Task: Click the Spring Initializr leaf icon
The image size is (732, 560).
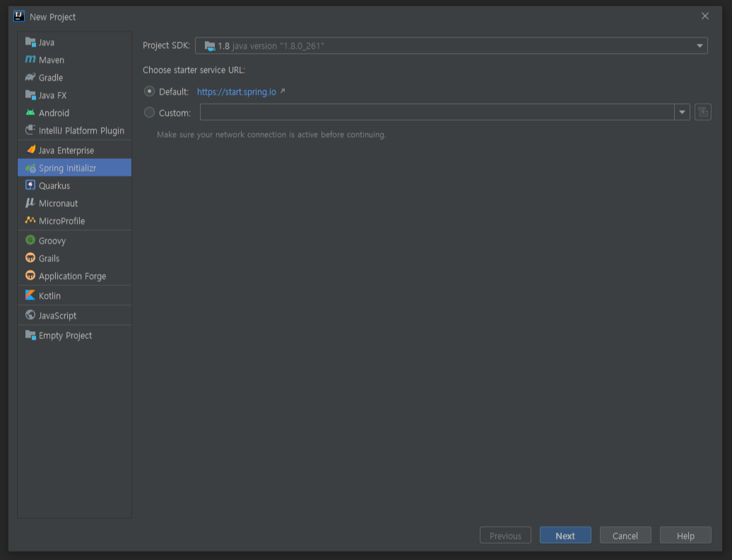Action: coord(30,168)
